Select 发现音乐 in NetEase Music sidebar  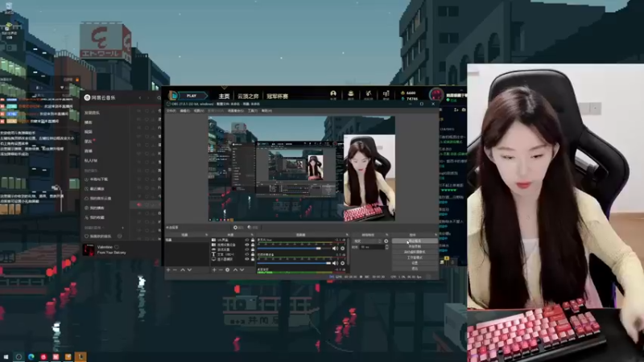click(92, 113)
